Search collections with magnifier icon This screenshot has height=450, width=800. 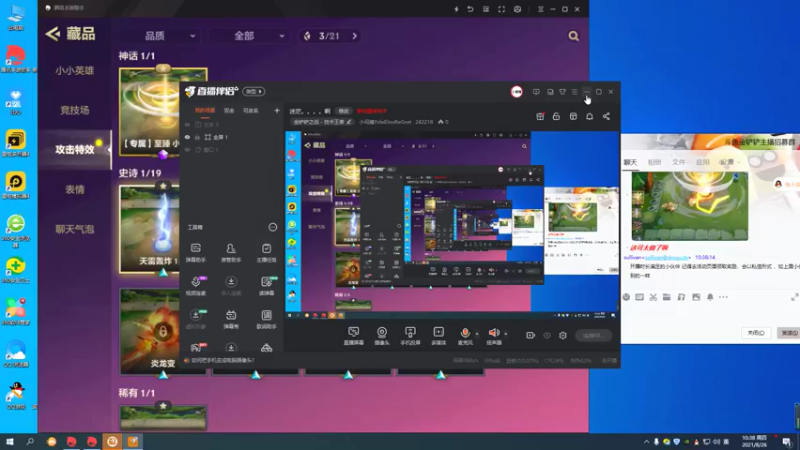point(573,36)
